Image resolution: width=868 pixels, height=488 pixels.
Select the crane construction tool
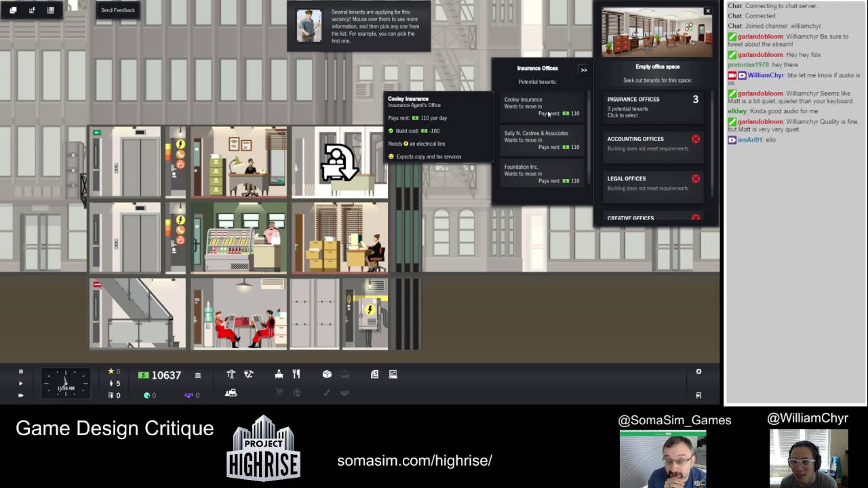tap(231, 374)
